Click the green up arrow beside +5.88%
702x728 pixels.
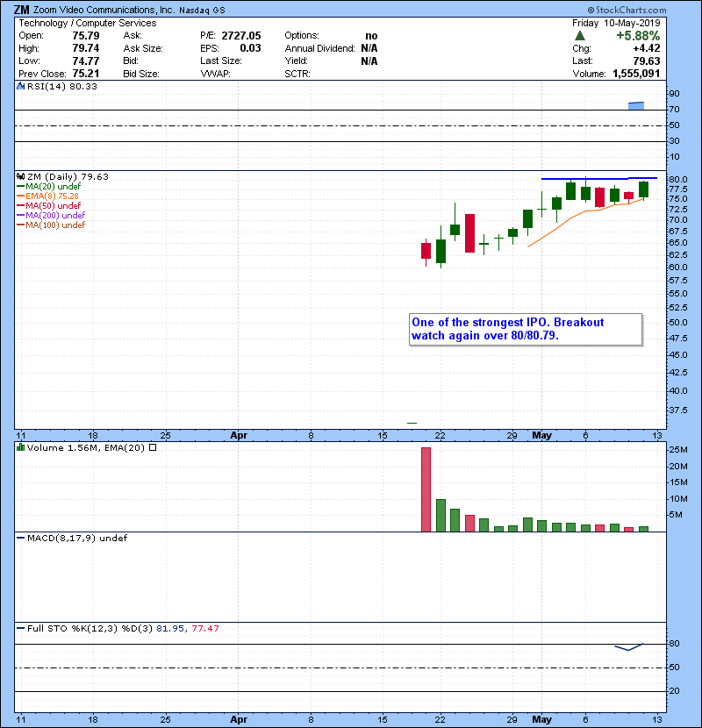coord(579,35)
